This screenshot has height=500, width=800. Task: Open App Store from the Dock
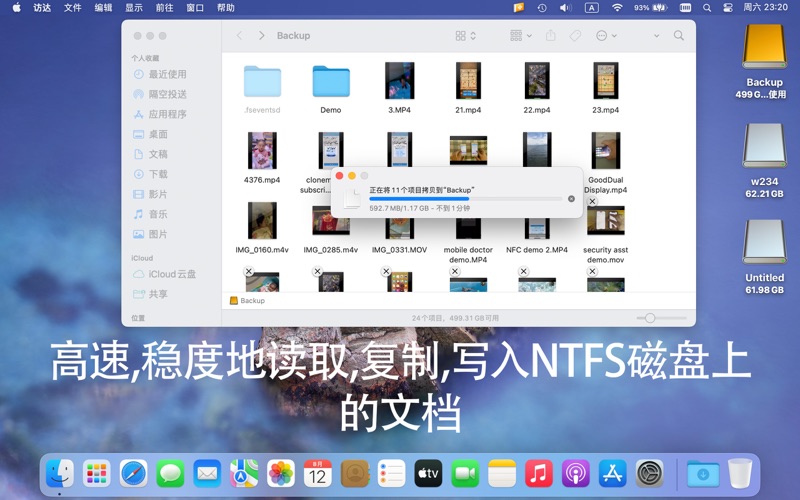click(612, 473)
